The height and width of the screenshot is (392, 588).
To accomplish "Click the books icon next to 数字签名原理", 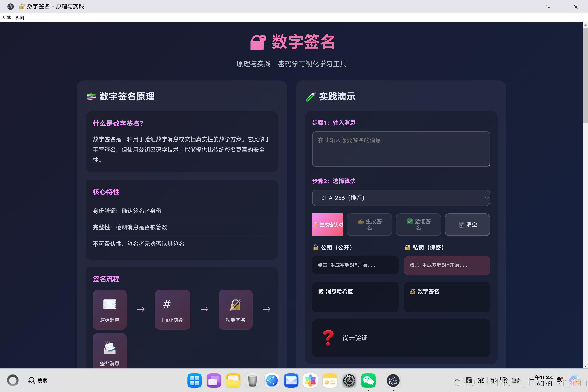I will pyautogui.click(x=91, y=96).
